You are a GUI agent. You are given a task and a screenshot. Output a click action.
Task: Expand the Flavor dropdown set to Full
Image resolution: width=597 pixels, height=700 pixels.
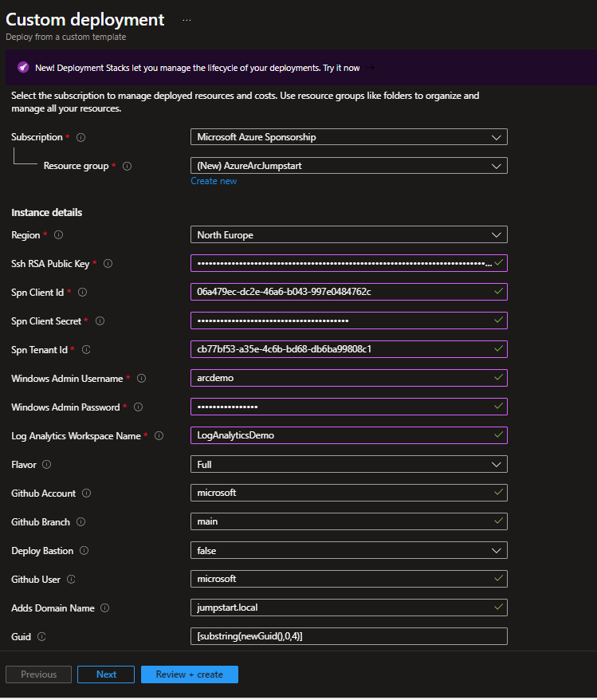[348, 464]
